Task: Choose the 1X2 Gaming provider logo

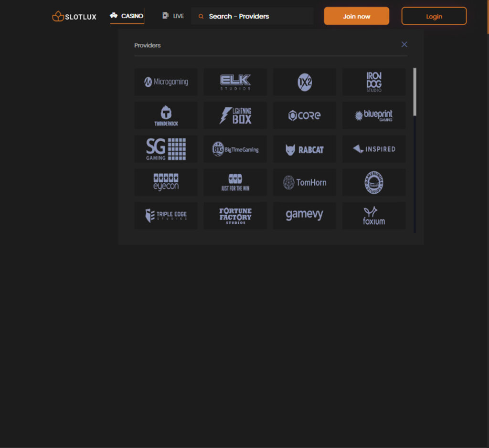Action: pos(304,82)
